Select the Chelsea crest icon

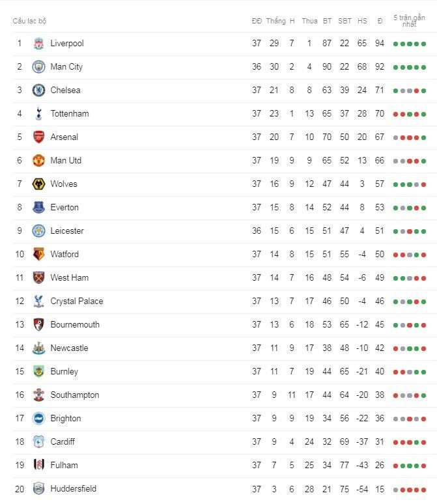(39, 91)
